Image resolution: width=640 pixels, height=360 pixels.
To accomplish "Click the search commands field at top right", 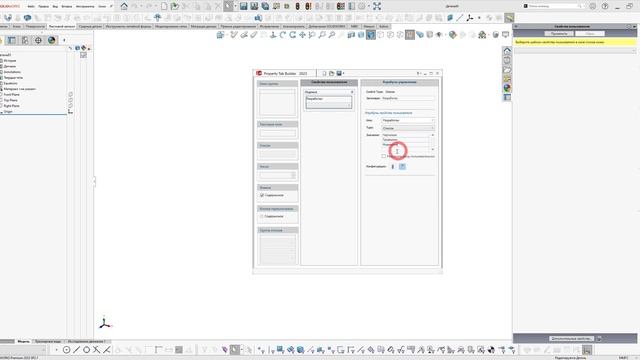I will (x=554, y=6).
